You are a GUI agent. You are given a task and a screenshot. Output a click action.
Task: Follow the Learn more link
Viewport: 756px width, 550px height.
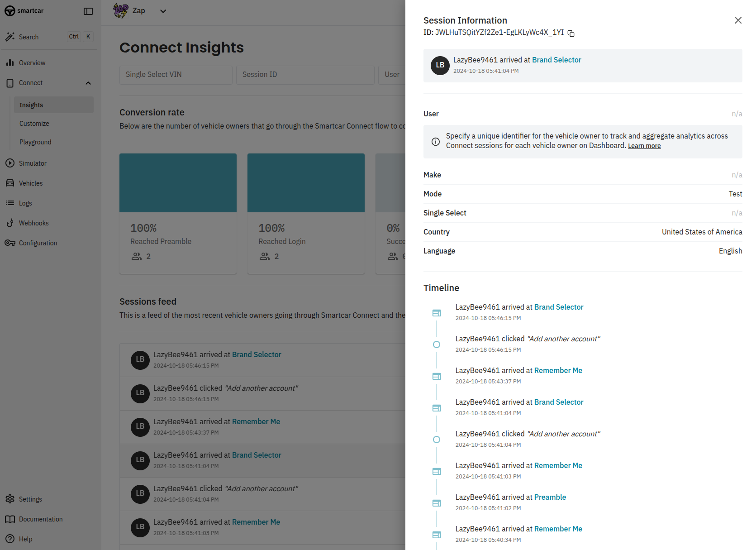coord(644,146)
